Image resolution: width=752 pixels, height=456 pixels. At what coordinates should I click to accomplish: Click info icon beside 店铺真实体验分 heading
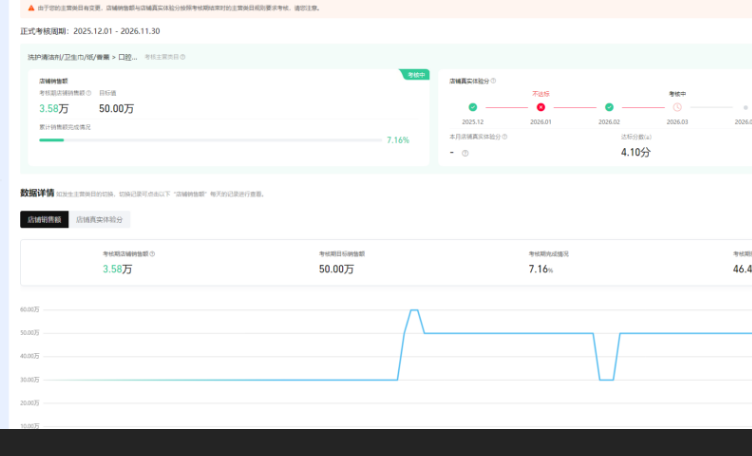[494, 80]
